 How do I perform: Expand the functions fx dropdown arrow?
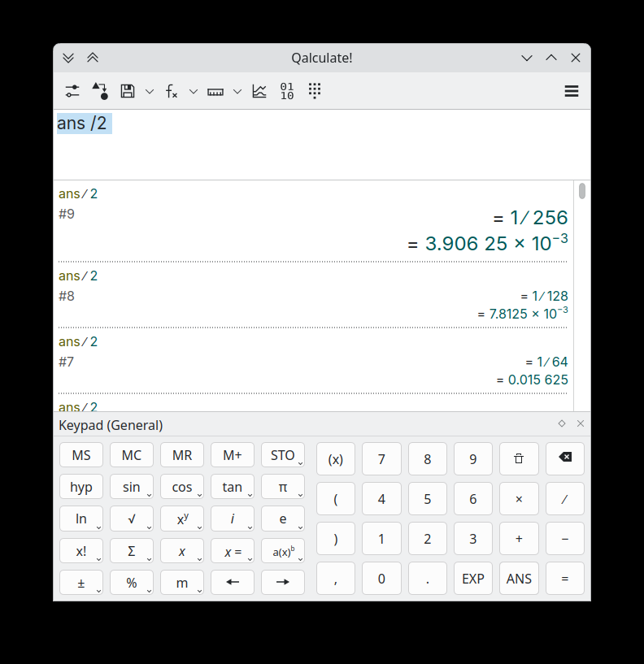point(194,92)
